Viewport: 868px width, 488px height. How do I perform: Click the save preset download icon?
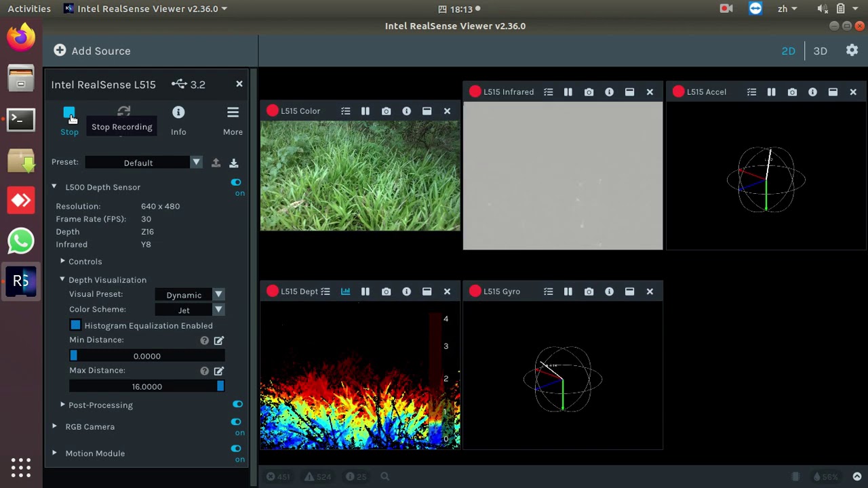233,163
